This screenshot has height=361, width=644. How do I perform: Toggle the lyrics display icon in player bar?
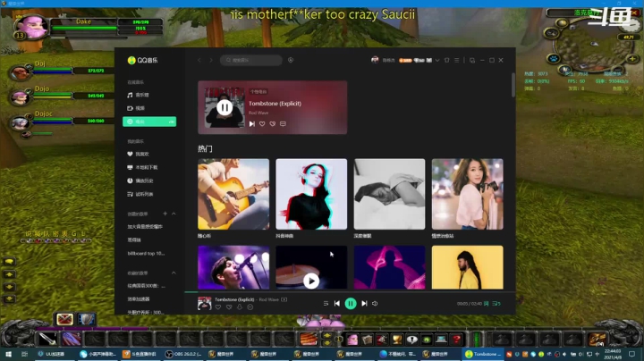(x=487, y=304)
